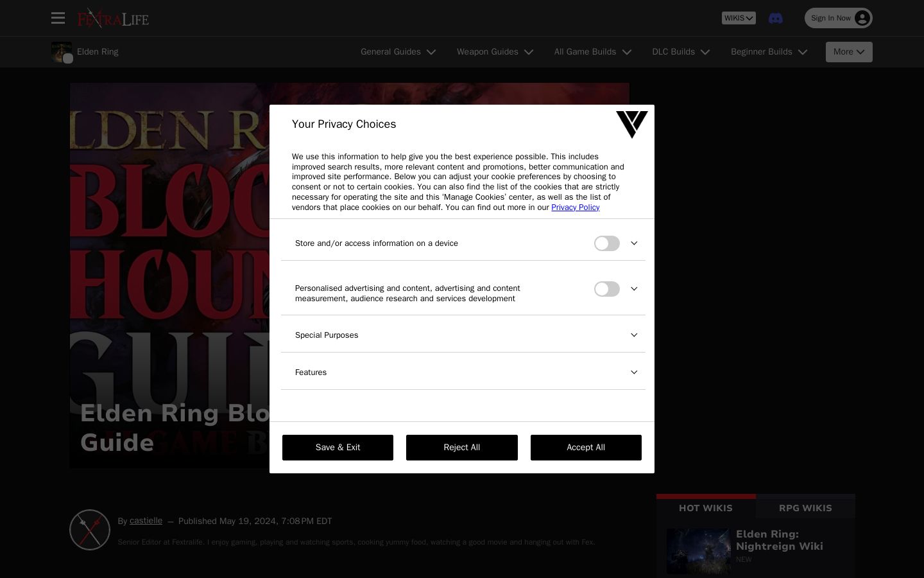Open Beginner Builds dropdown menu
924x578 pixels.
769,52
